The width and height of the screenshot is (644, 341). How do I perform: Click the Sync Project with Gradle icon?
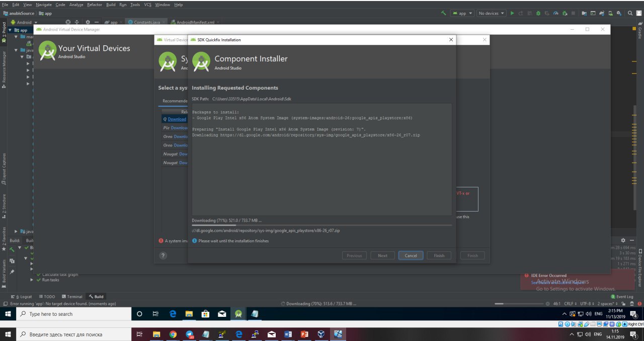coord(601,14)
